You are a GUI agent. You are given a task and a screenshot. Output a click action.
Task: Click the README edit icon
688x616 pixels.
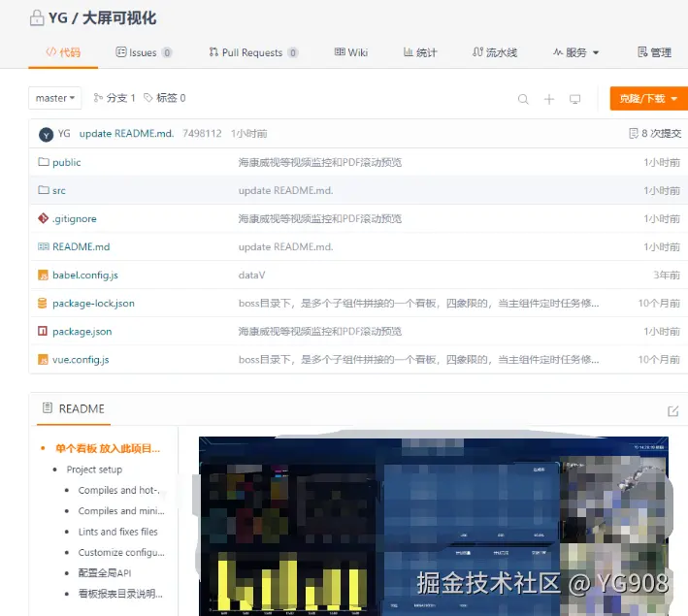pyautogui.click(x=673, y=410)
